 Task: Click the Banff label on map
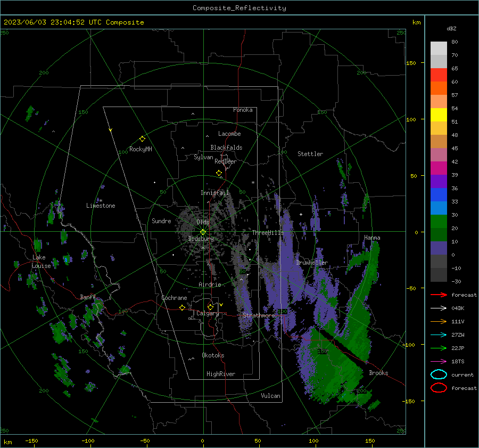pyautogui.click(x=88, y=297)
